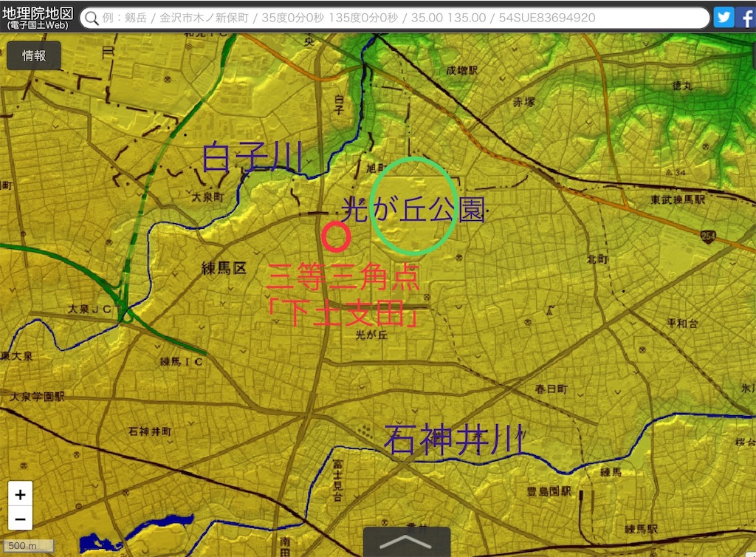Click the 大泉学園駅 station label
756x557 pixels.
point(37,397)
